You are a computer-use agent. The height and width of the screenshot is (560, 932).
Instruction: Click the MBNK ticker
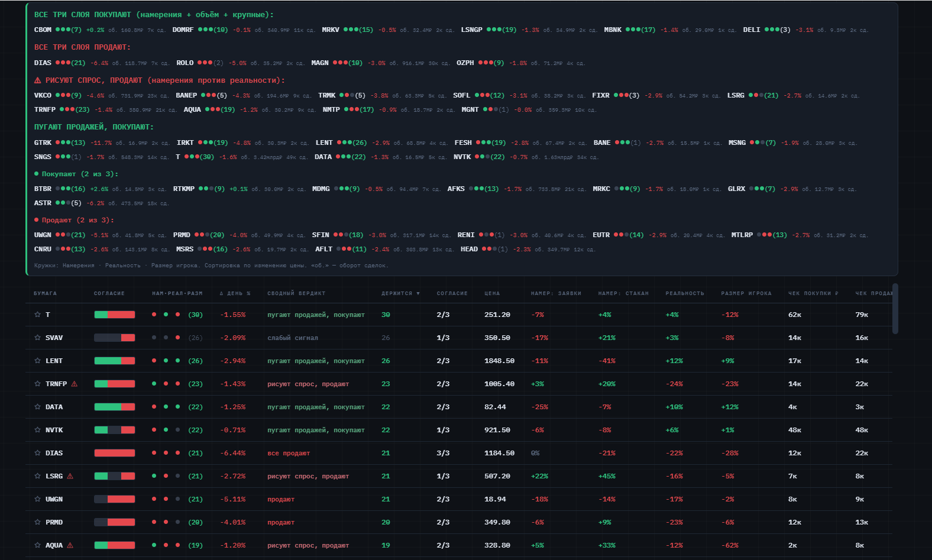point(613,30)
